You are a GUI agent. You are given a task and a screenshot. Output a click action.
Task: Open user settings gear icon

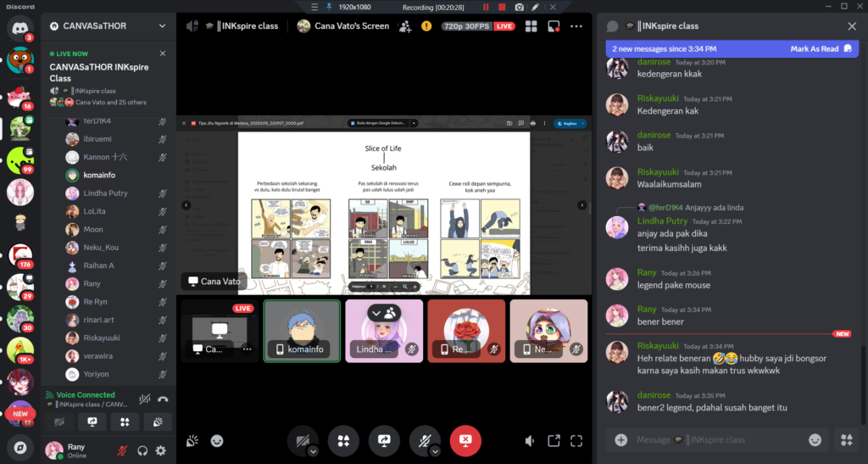point(160,450)
